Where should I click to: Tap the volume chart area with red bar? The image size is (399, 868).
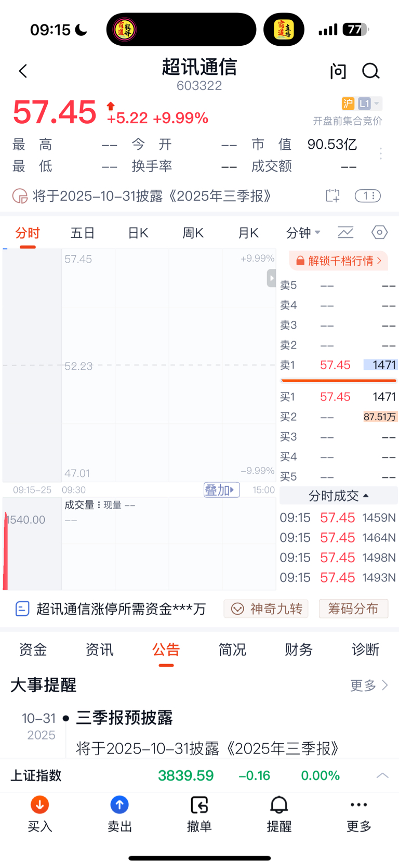[139, 543]
